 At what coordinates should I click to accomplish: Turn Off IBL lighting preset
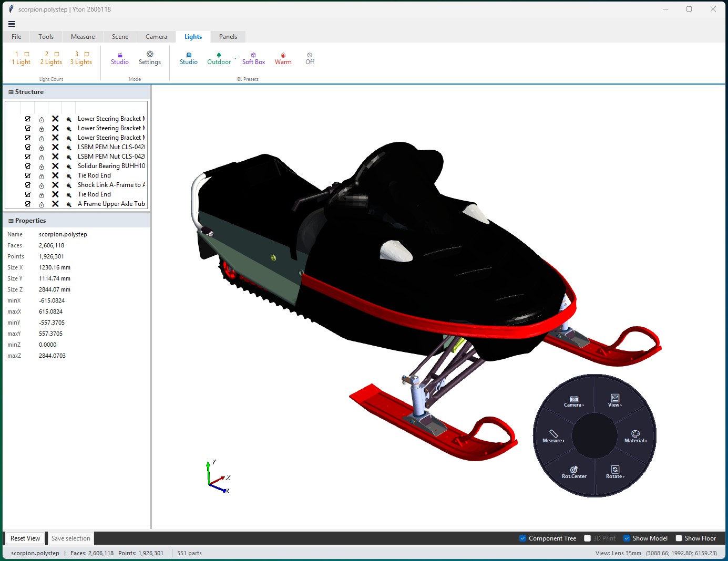coord(310,58)
